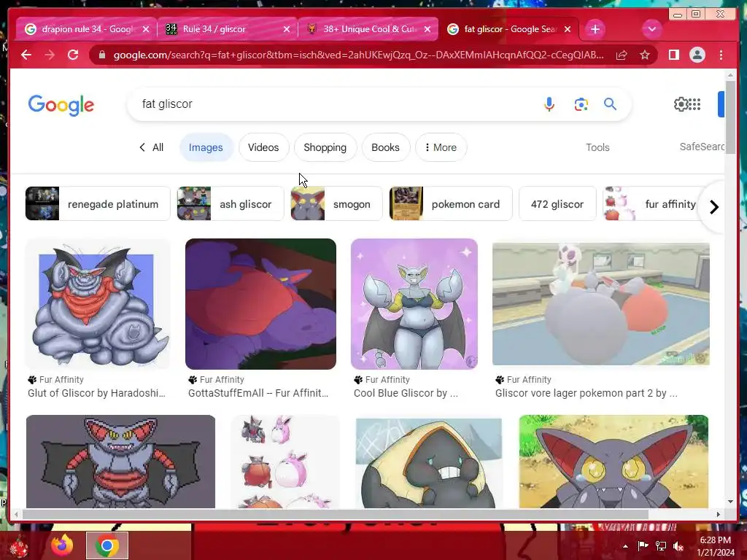Click the page vertical scrollbar thumb
The image size is (747, 560).
[730, 117]
